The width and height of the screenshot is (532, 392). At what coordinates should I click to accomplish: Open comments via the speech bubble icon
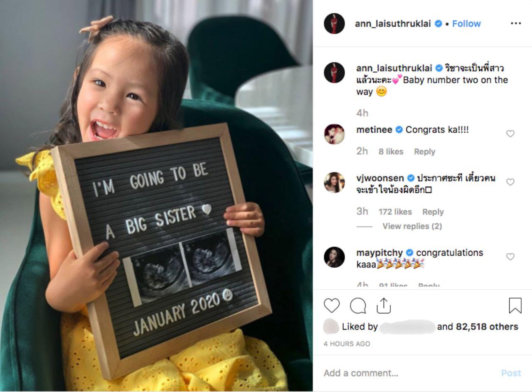pyautogui.click(x=358, y=306)
